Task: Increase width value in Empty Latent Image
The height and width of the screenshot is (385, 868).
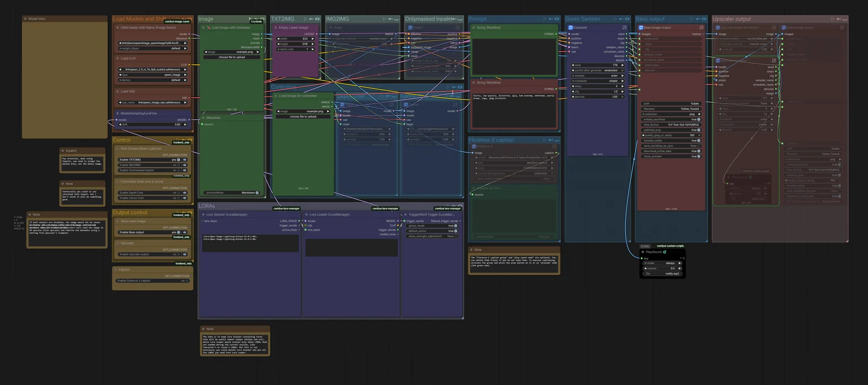Action: (x=314, y=38)
